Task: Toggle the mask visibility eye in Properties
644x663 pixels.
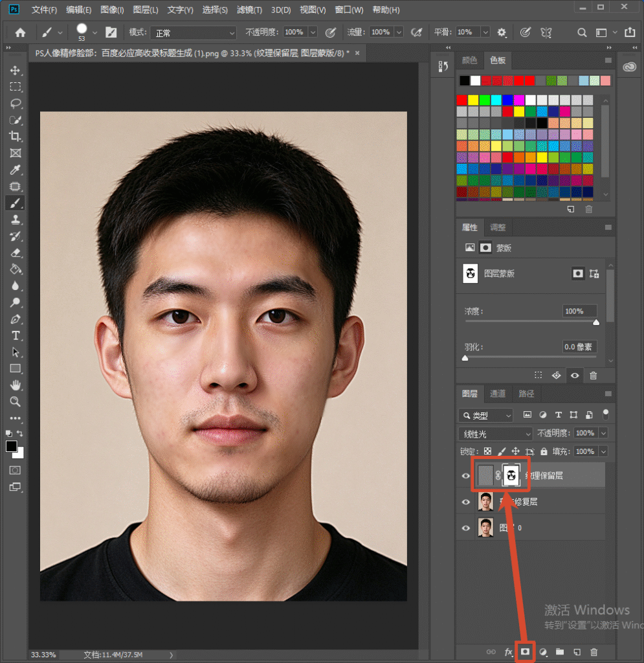Action: pos(575,376)
